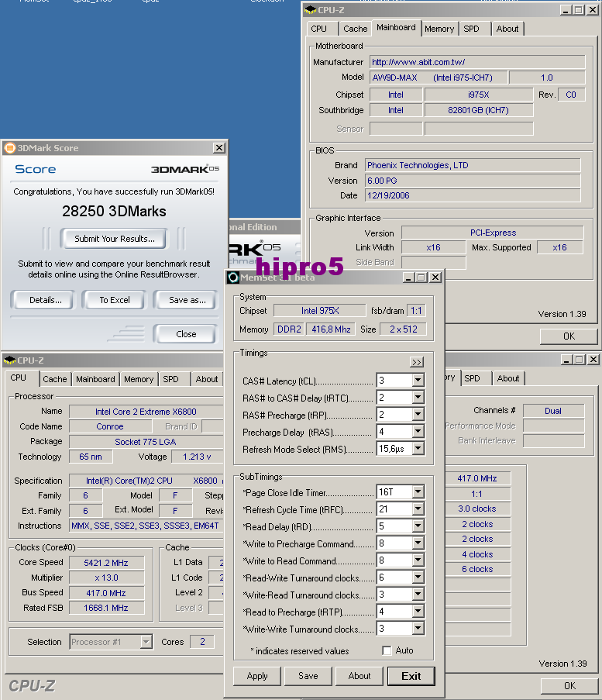Open Memory tab in bottom-left CPU-Z window

[139, 379]
